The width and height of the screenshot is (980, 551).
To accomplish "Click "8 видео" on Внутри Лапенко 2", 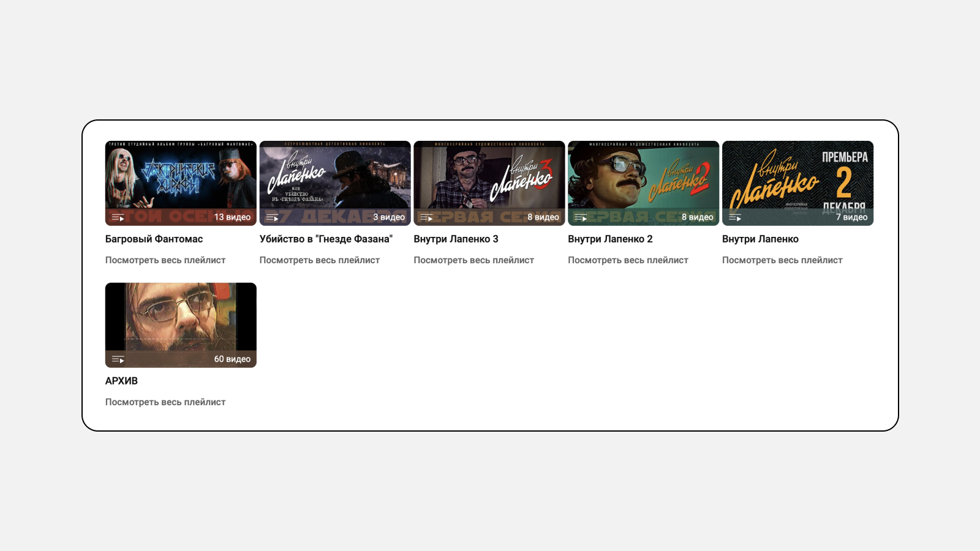I will click(x=698, y=217).
